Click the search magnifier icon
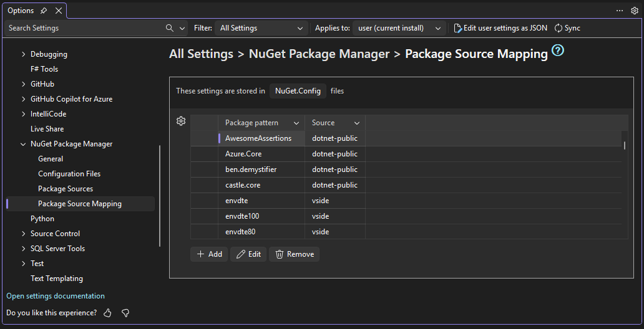This screenshot has height=329, width=644. 169,28
